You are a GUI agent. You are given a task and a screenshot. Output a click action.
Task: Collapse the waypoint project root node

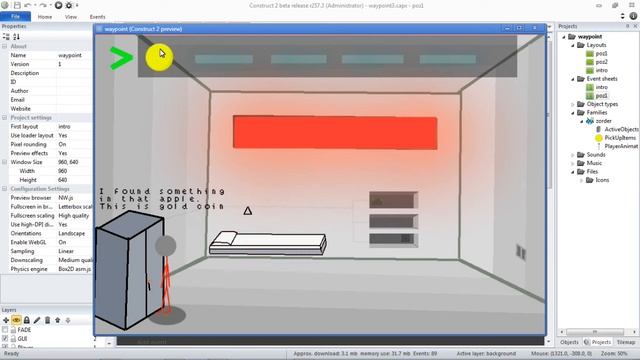pyautogui.click(x=564, y=37)
